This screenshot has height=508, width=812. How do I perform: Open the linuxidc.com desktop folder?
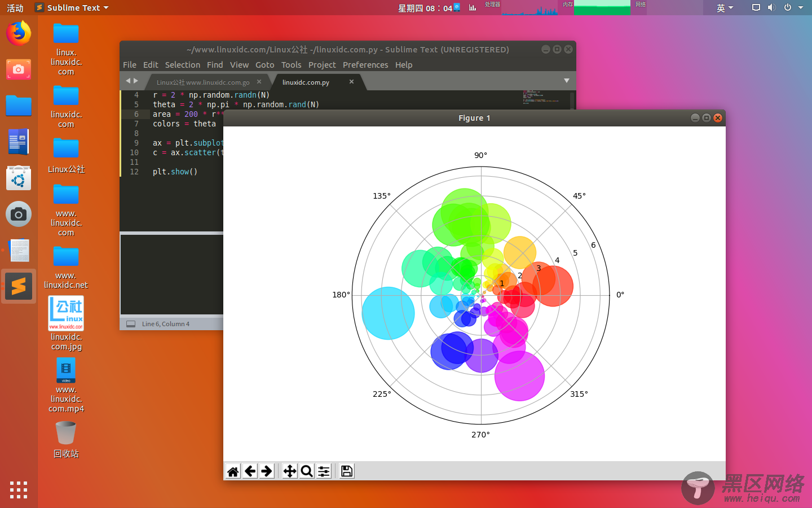66,107
